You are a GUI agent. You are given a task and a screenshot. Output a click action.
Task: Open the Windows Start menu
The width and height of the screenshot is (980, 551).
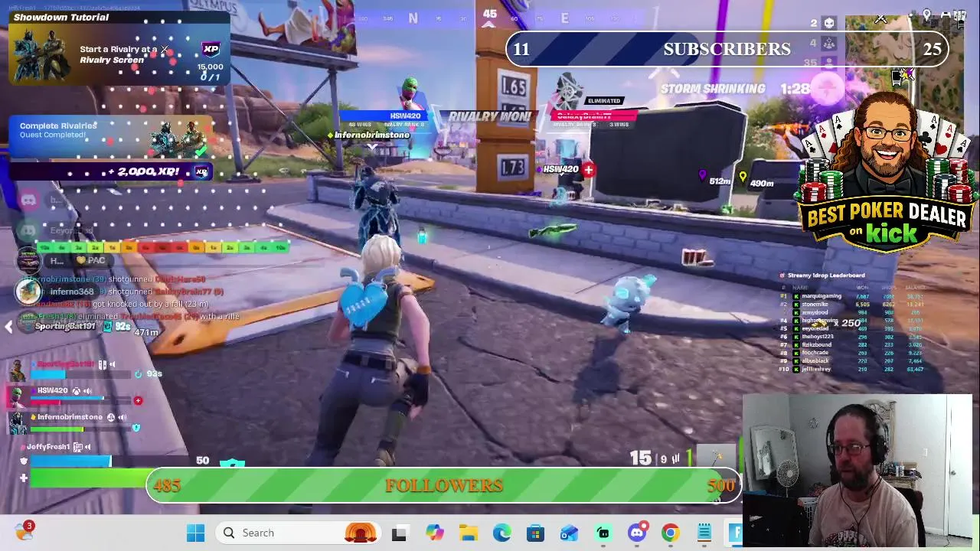click(195, 533)
